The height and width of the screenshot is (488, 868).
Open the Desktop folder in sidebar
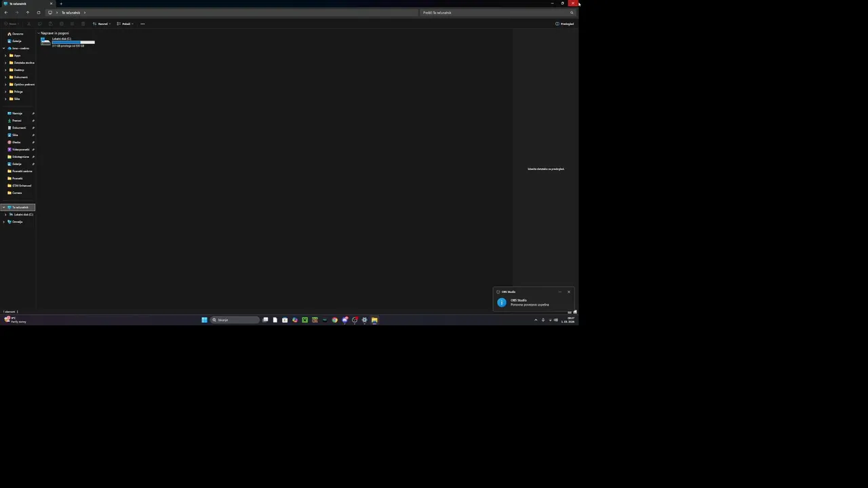point(18,70)
